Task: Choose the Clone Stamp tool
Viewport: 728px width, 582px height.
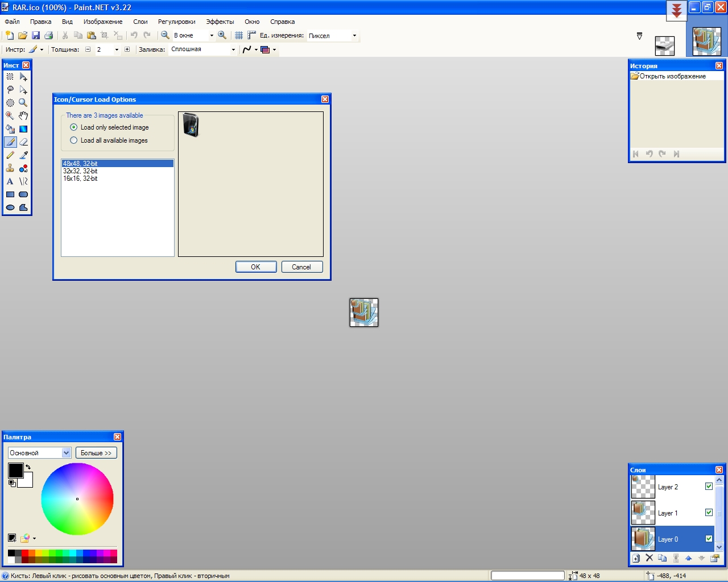Action: 10,168
